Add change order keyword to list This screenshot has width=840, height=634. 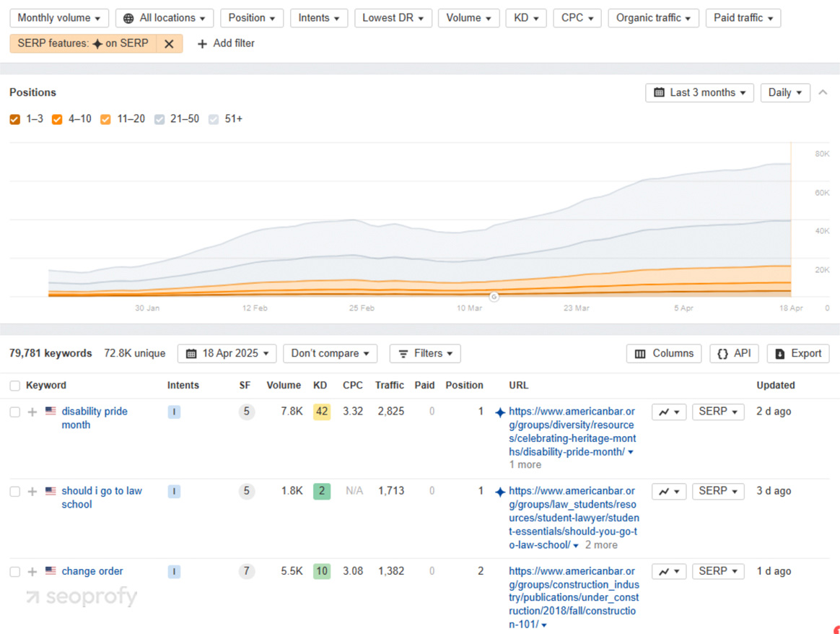click(32, 572)
